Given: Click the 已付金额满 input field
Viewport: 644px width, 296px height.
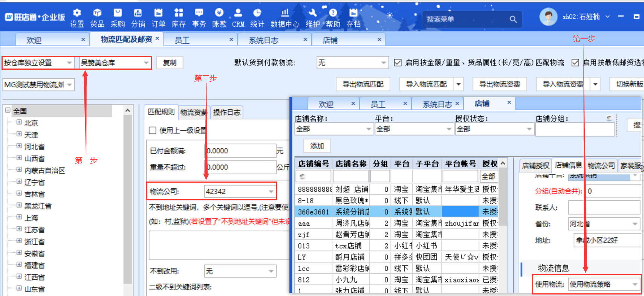Looking at the screenshot, I should pos(241,151).
